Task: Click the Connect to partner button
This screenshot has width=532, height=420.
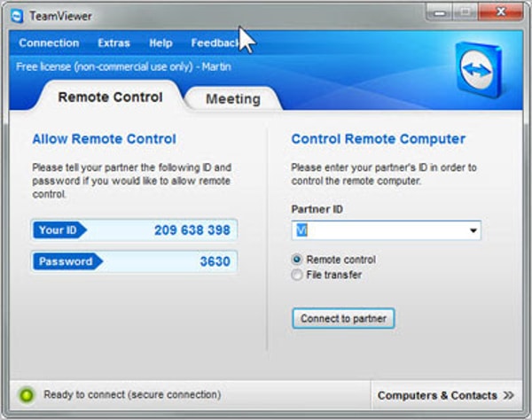Action: point(343,318)
